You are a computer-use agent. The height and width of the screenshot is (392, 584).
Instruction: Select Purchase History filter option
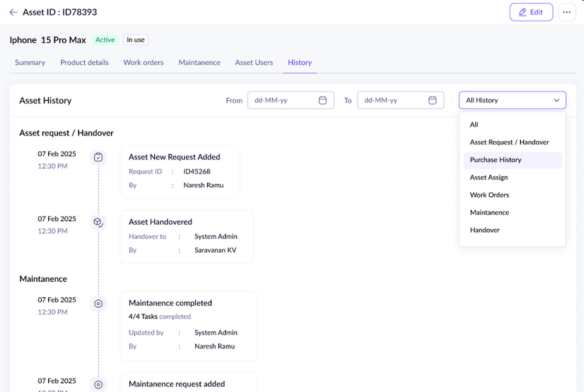[512, 160]
